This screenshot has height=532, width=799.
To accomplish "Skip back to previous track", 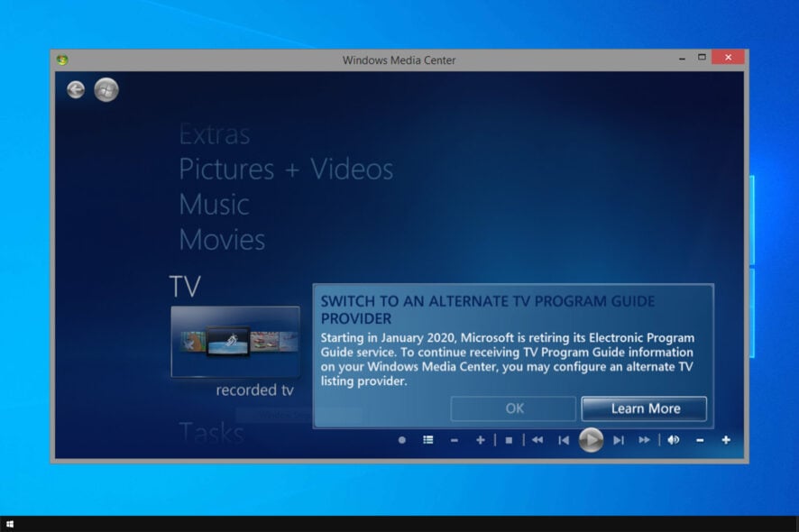I will tap(564, 440).
